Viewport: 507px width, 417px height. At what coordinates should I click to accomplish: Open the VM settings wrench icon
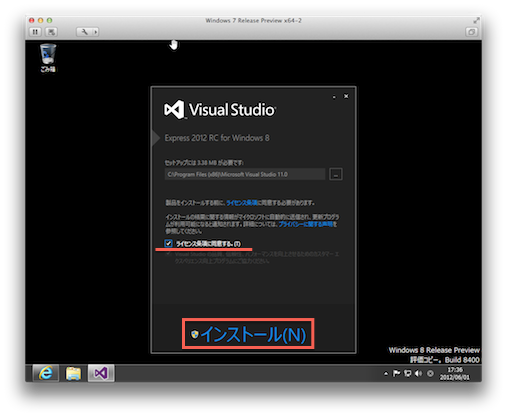84,32
